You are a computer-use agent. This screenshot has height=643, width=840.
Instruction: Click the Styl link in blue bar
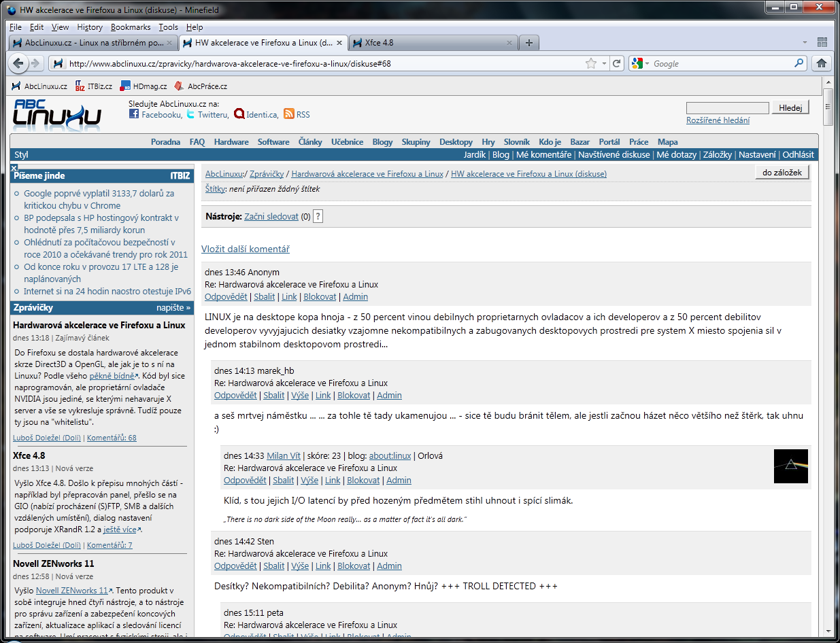[x=21, y=155]
